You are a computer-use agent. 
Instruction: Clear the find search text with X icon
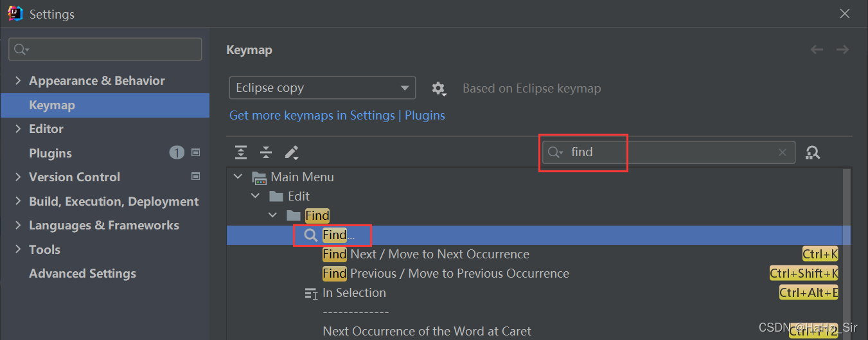point(782,152)
